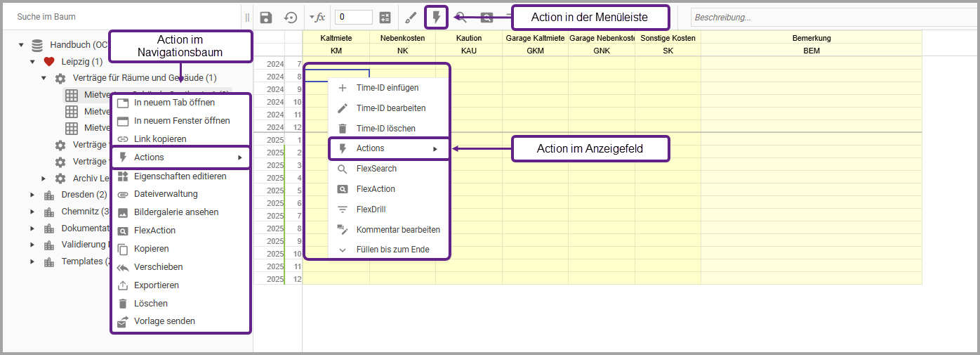Select the paintbrush format tool

pyautogui.click(x=411, y=18)
